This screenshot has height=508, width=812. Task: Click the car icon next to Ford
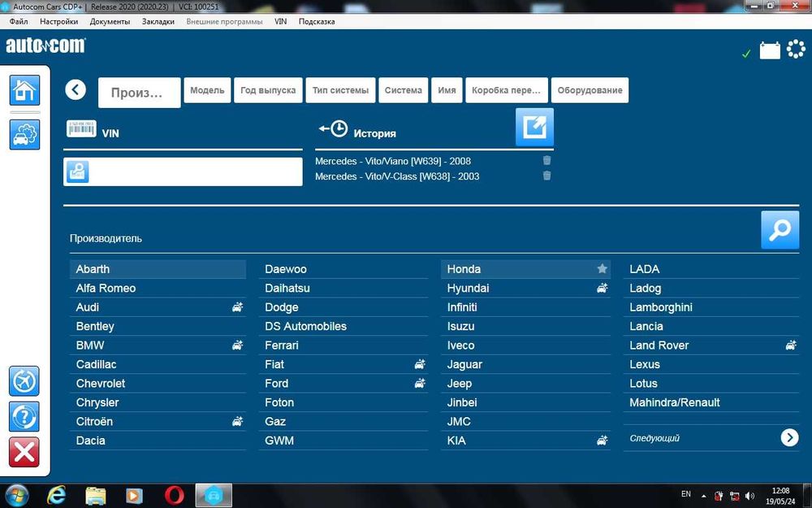click(420, 384)
